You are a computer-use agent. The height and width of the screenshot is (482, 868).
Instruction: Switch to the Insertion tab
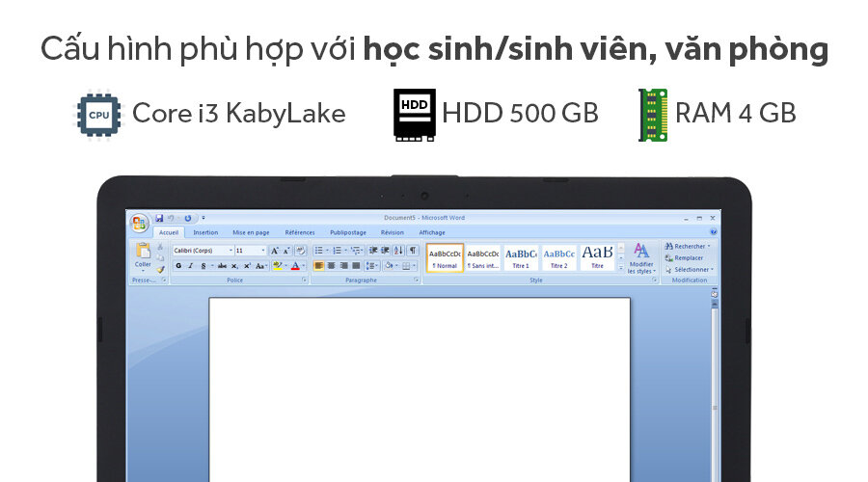click(205, 232)
